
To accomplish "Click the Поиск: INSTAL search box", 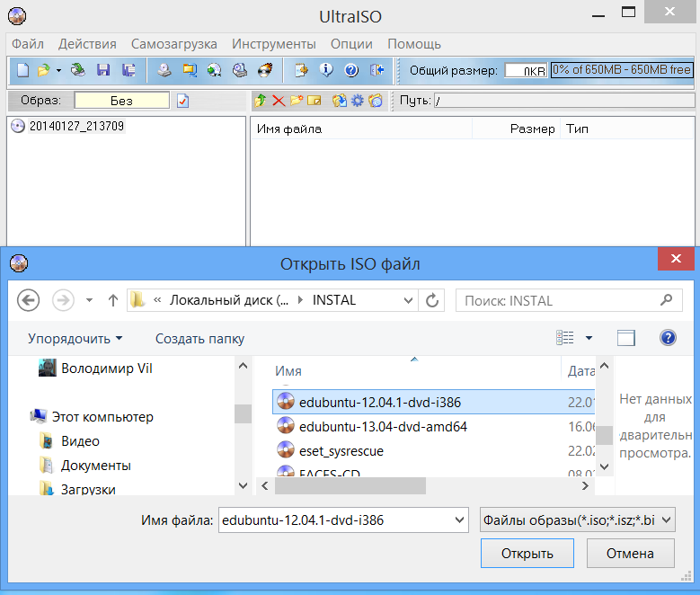I will (569, 300).
